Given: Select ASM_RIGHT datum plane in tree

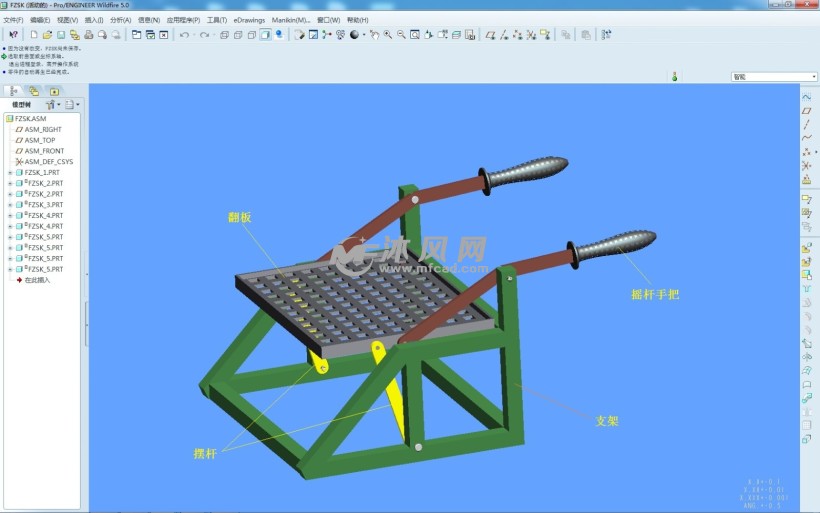Looking at the screenshot, I should [x=43, y=129].
